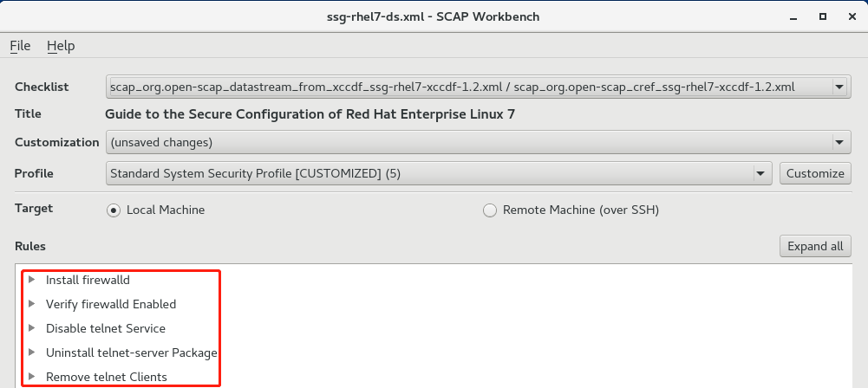
Task: Expand the Verify firewalld Enabled rule
Action: 31,304
